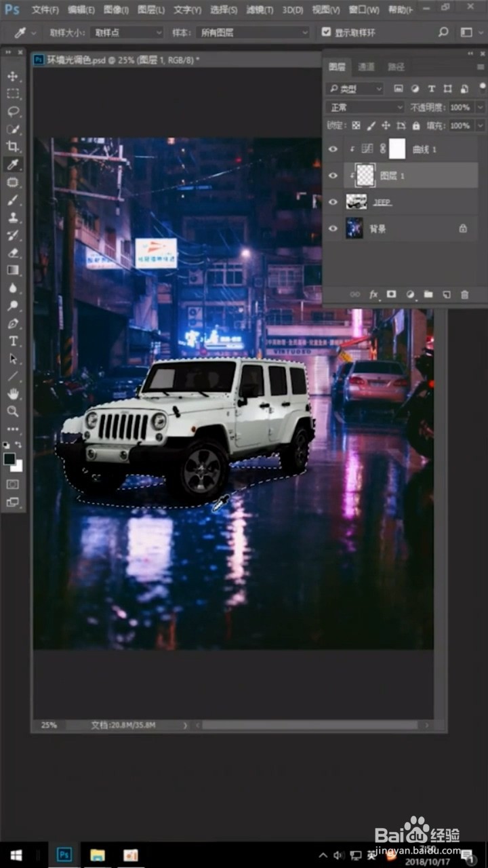The height and width of the screenshot is (868, 488).
Task: Select the Hand tool
Action: (13, 394)
